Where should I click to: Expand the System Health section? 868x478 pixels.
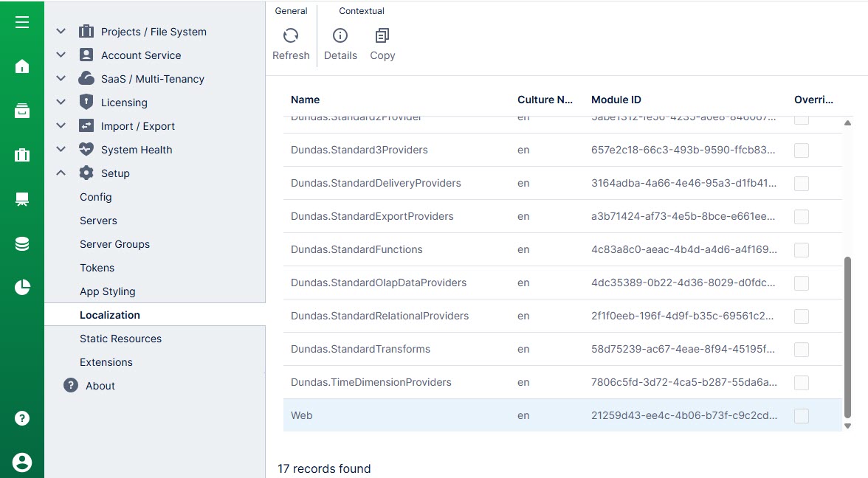click(61, 150)
